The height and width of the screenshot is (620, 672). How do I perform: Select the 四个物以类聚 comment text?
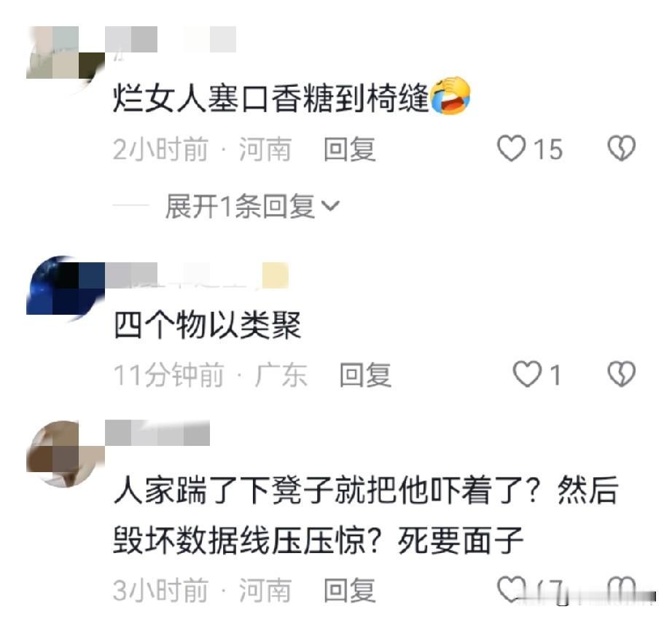[208, 324]
